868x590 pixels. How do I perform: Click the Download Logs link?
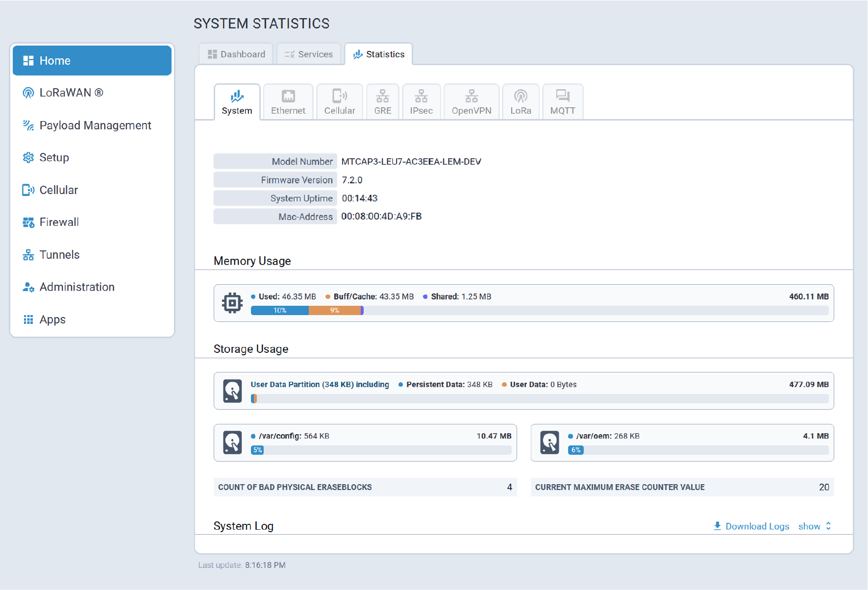[x=751, y=526]
